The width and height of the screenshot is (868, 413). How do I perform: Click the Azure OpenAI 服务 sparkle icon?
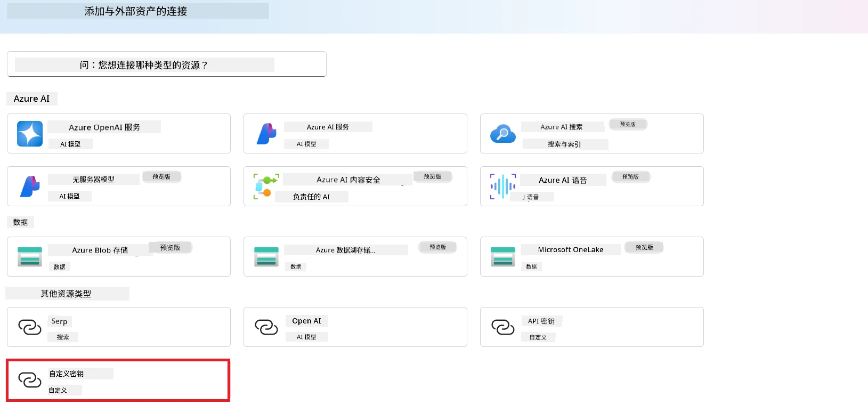click(30, 134)
